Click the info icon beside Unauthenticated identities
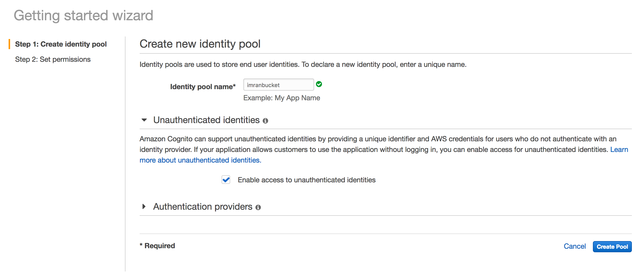The image size is (644, 273). click(x=265, y=121)
